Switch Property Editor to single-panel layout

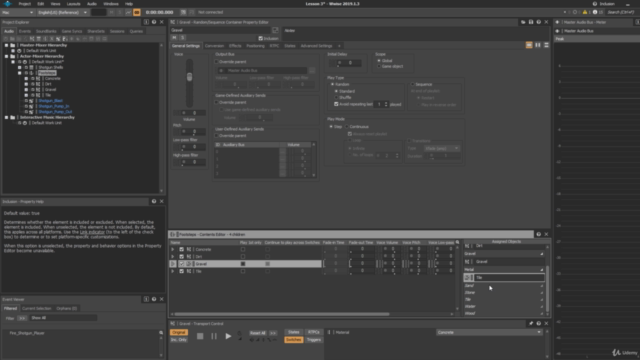click(x=529, y=45)
